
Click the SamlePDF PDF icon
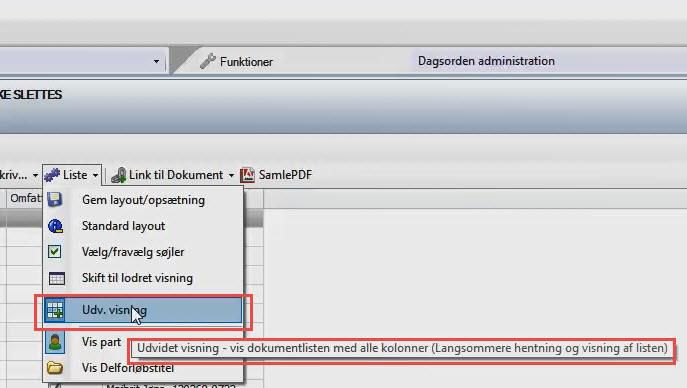[247, 175]
